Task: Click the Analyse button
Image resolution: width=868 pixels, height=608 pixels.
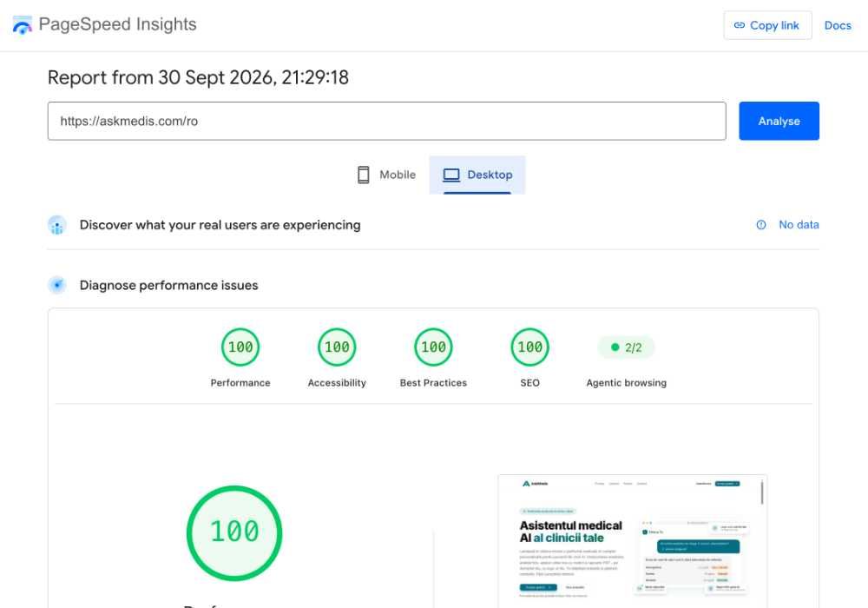Action: [x=779, y=121]
